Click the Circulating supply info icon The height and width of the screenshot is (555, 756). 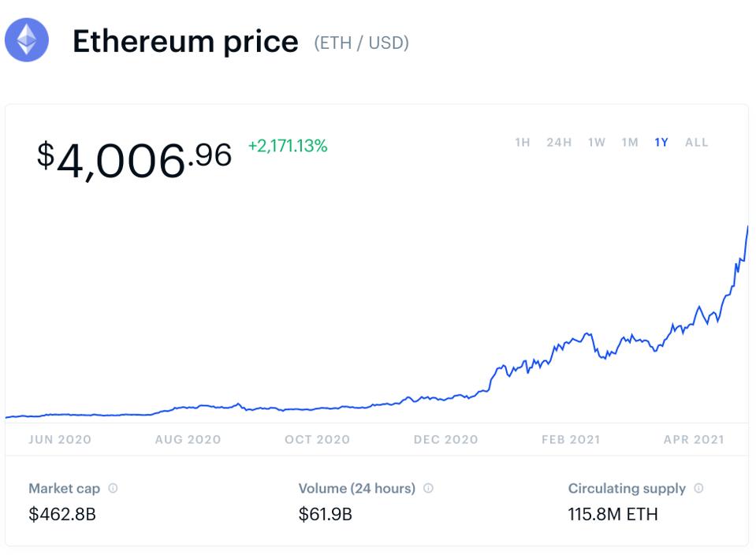tap(698, 489)
